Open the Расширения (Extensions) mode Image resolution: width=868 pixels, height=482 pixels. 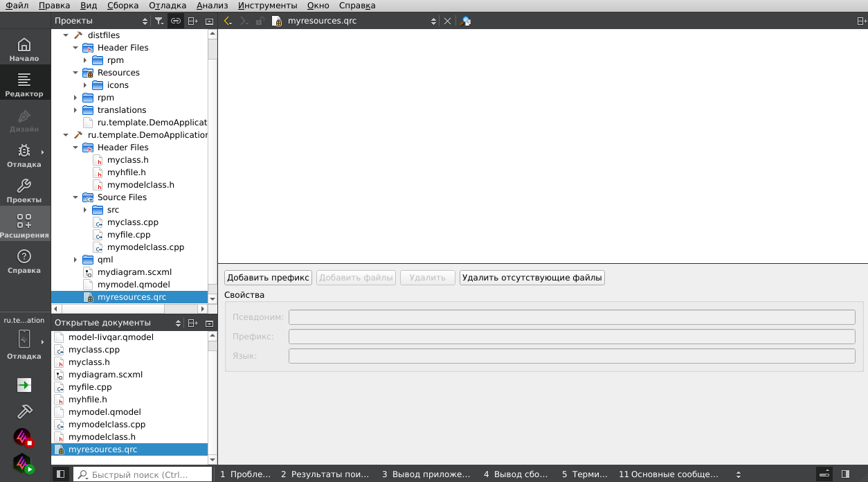(24, 226)
